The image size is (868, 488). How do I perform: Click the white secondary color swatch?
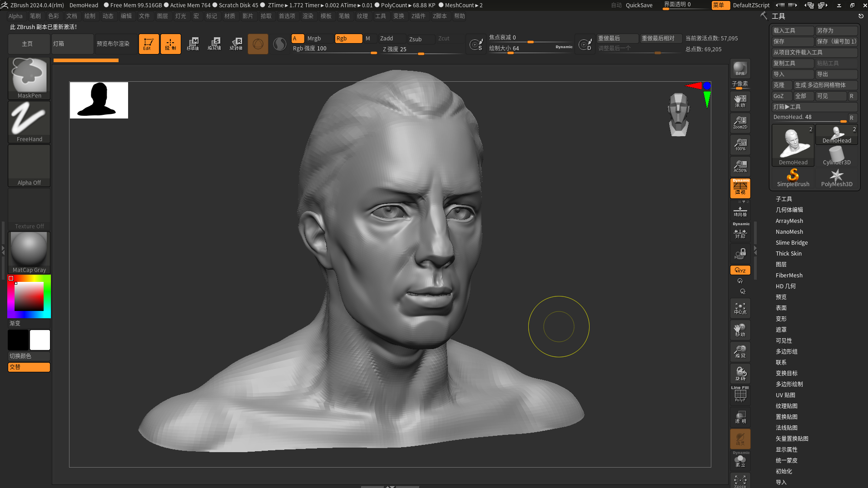click(x=40, y=340)
